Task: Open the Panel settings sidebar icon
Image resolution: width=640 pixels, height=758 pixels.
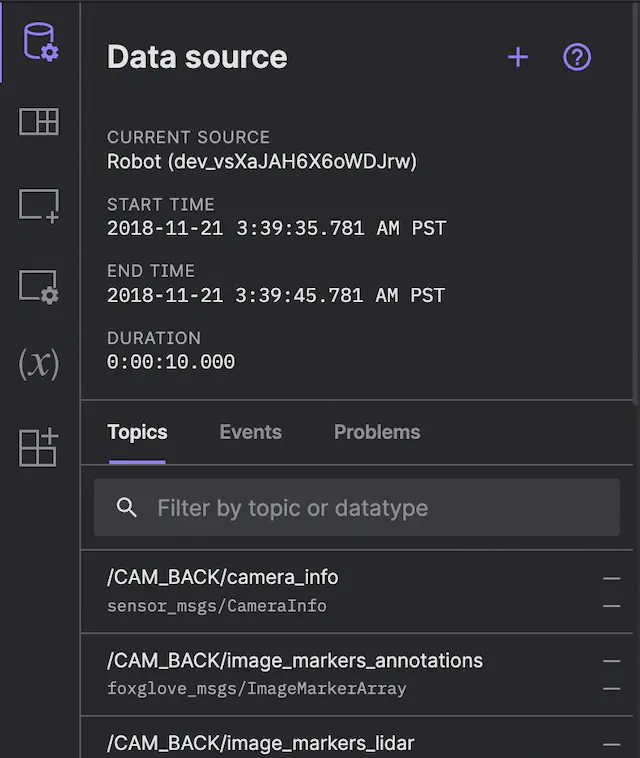Action: point(40,287)
